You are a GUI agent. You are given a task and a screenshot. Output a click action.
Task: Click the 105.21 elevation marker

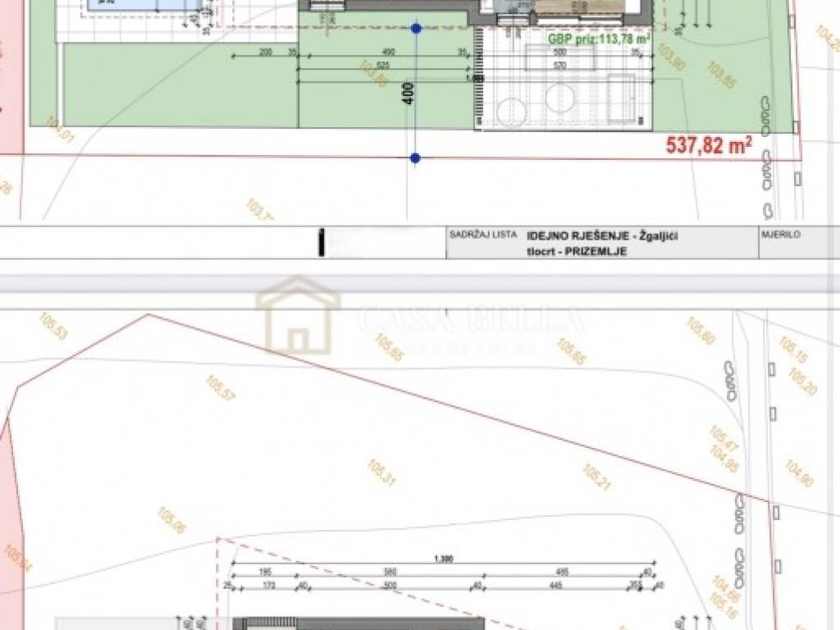[x=596, y=477]
